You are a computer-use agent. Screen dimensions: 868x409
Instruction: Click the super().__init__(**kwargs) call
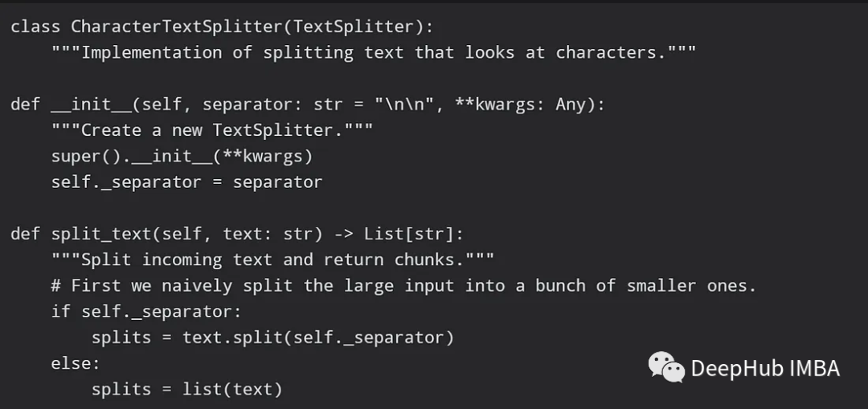pos(182,156)
